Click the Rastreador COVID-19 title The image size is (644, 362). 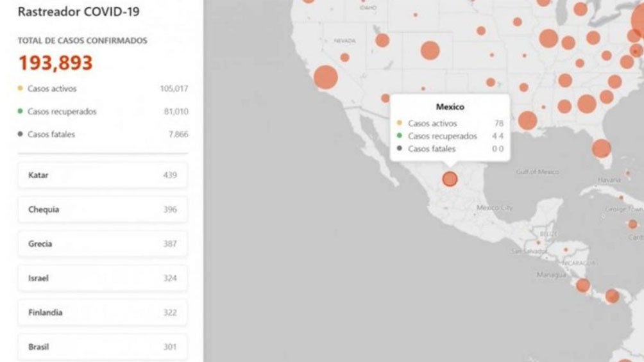(x=79, y=12)
